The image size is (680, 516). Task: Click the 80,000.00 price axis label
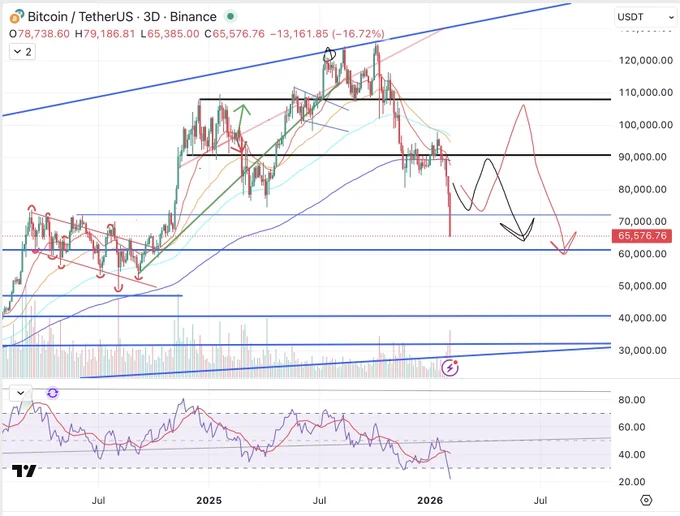643,189
